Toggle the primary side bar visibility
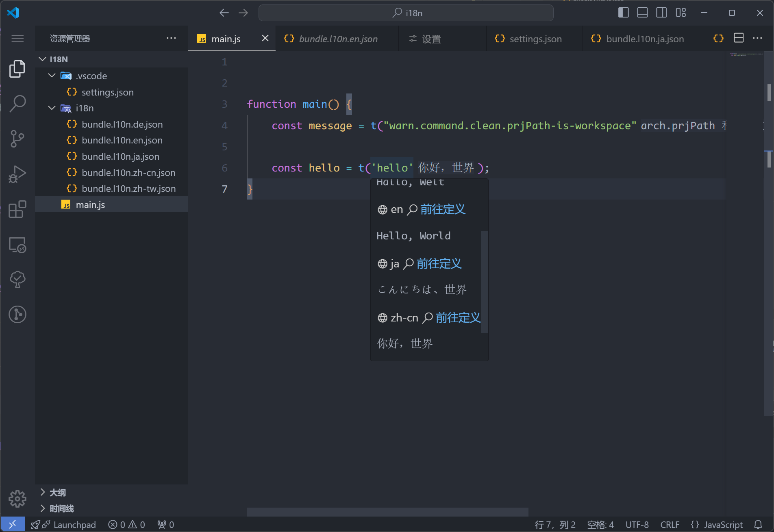The width and height of the screenshot is (774, 532). click(623, 13)
